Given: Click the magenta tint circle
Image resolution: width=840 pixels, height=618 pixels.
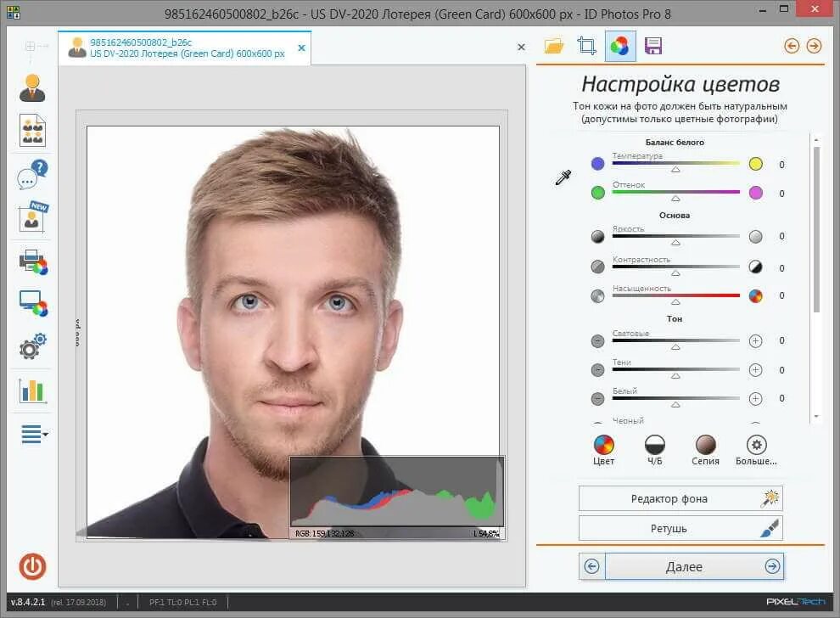Looking at the screenshot, I should 755,193.
